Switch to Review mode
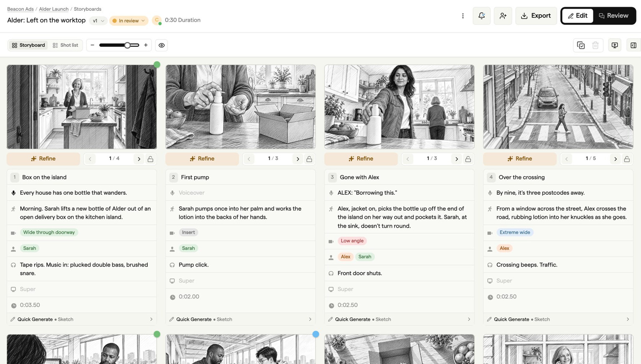This screenshot has height=364, width=641. (613, 16)
